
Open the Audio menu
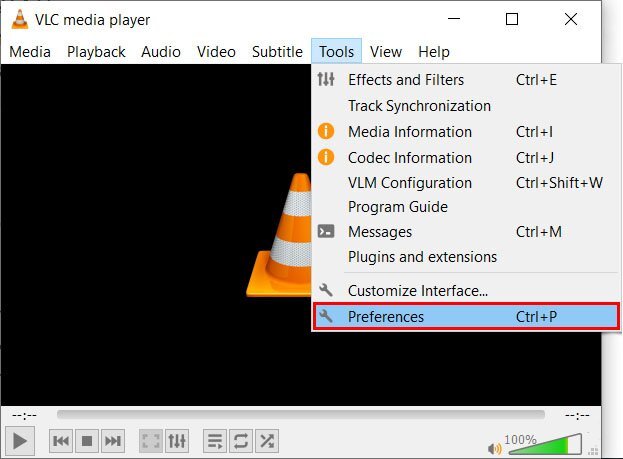(161, 52)
